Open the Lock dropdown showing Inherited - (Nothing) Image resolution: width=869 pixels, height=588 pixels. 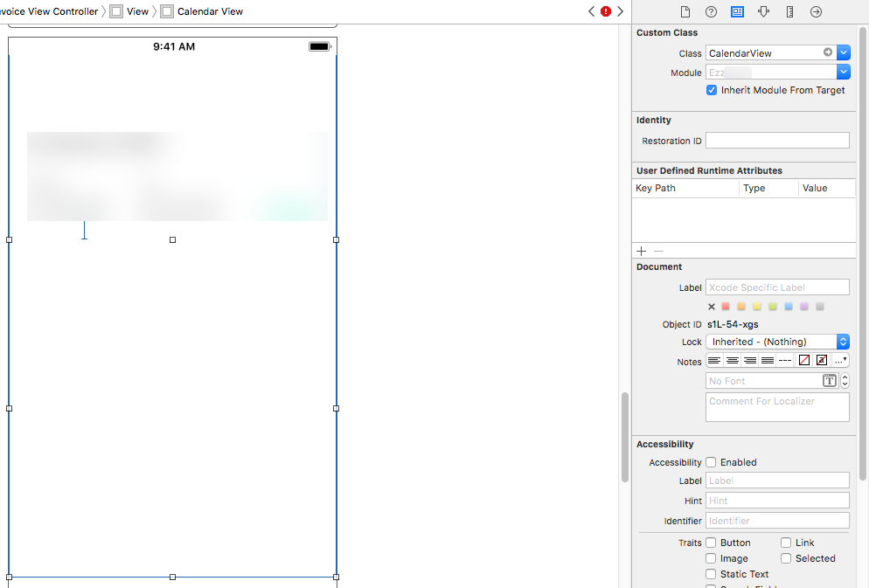pyautogui.click(x=776, y=342)
